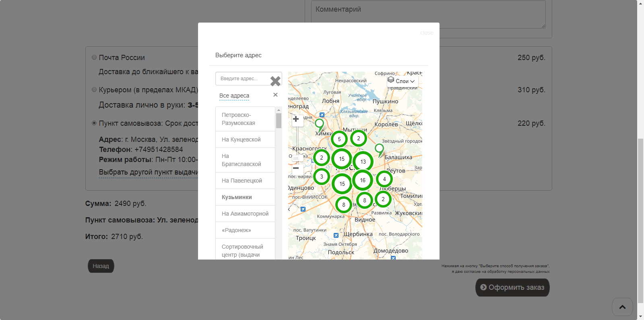This screenshot has height=320, width=644.
Task: Choose На Кунцевской pickup point
Action: pos(245,139)
